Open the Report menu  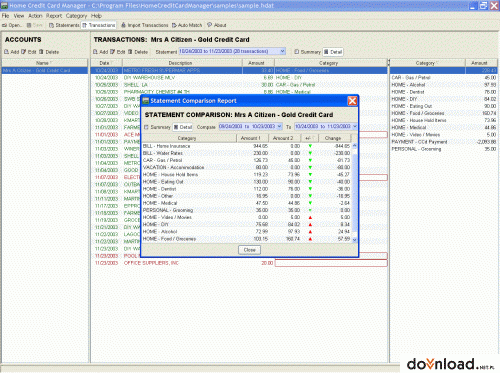(x=54, y=16)
